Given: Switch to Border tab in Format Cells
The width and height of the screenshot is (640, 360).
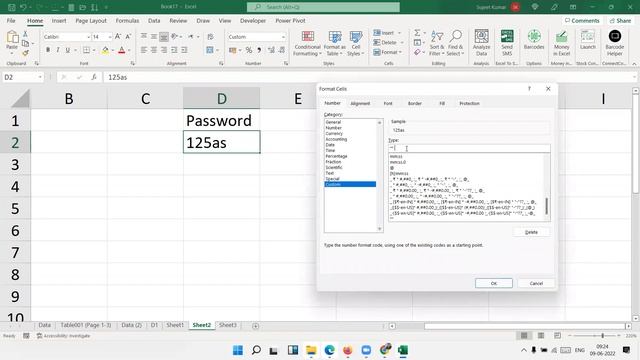Looking at the screenshot, I should 415,103.
